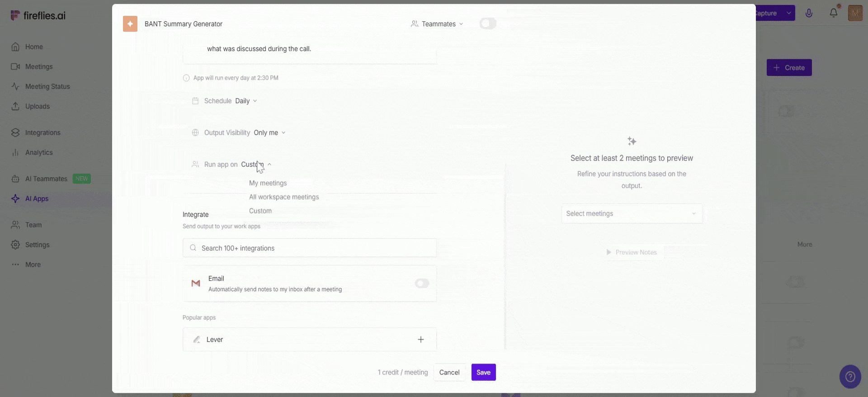
Task: Click the sparkle icon above preview text
Action: (x=632, y=141)
